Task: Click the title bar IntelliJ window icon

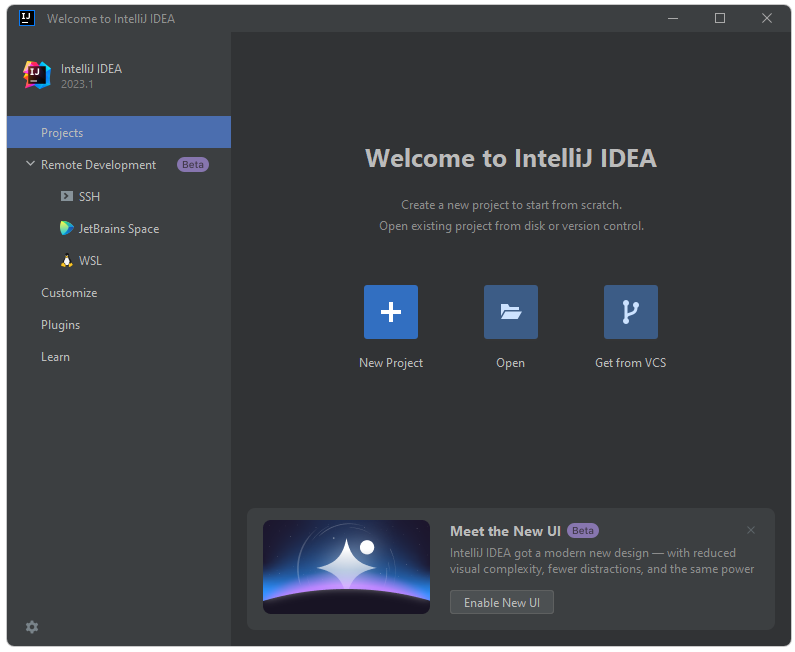Action: (x=27, y=18)
